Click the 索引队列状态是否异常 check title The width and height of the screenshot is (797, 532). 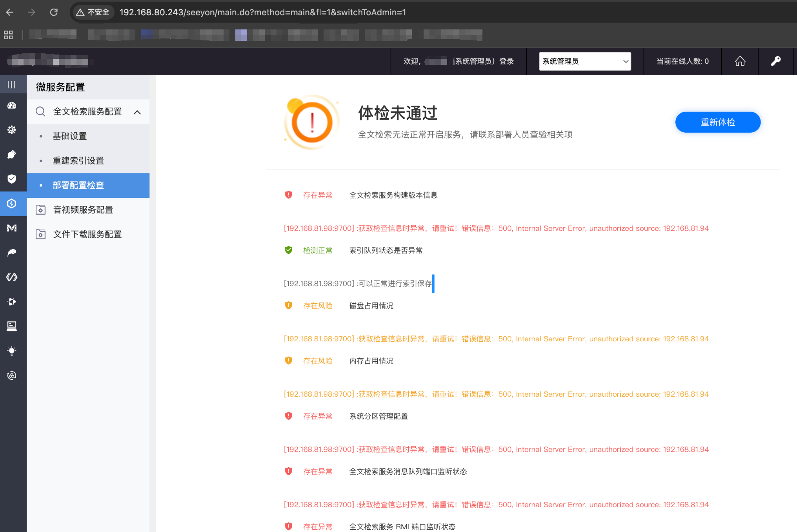click(386, 250)
